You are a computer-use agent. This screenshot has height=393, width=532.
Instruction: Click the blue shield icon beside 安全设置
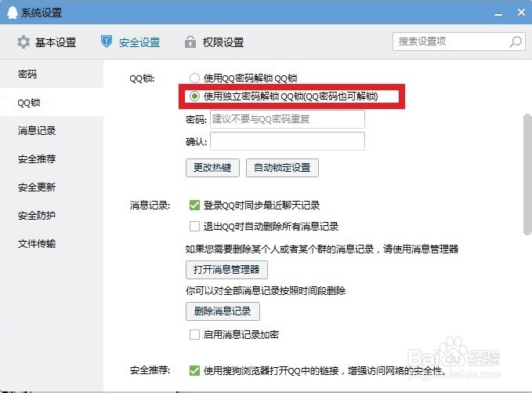107,42
